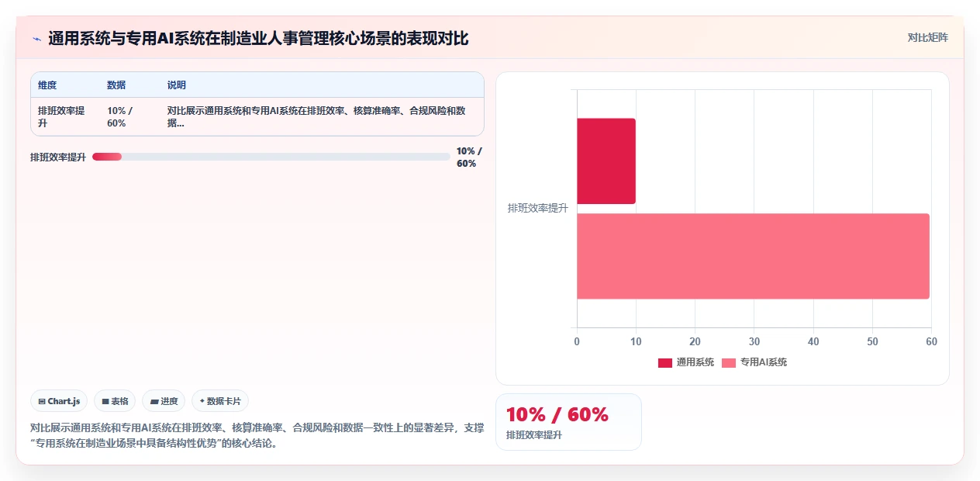Click the 数据卡片 tag chip
Screen dimensions: 980x481
click(220, 401)
